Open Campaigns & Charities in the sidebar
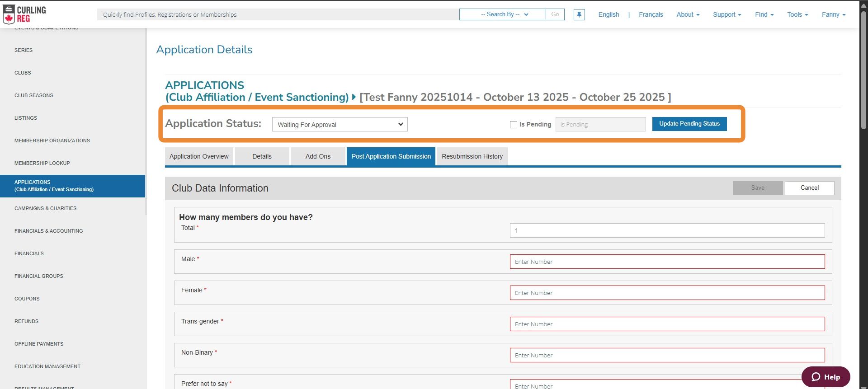 [45, 208]
